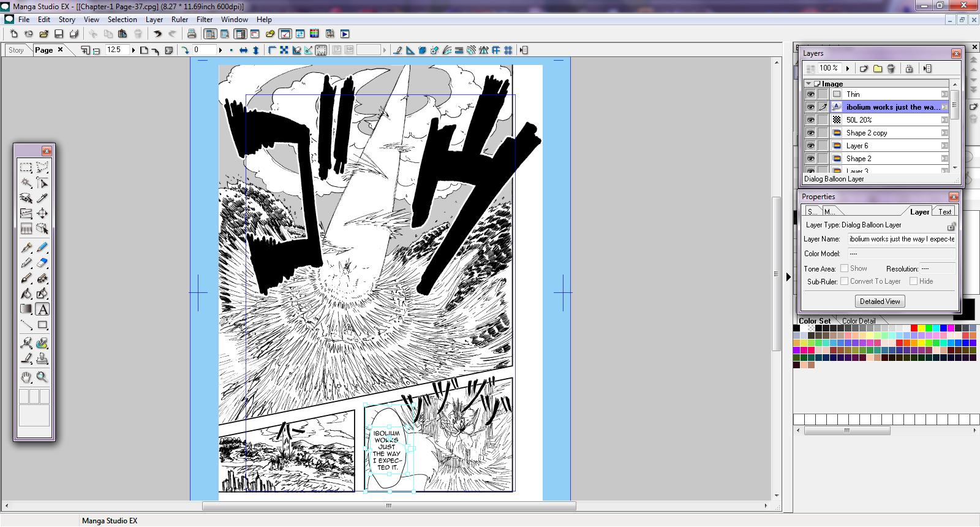
Task: Open the File menu
Action: pyautogui.click(x=24, y=20)
